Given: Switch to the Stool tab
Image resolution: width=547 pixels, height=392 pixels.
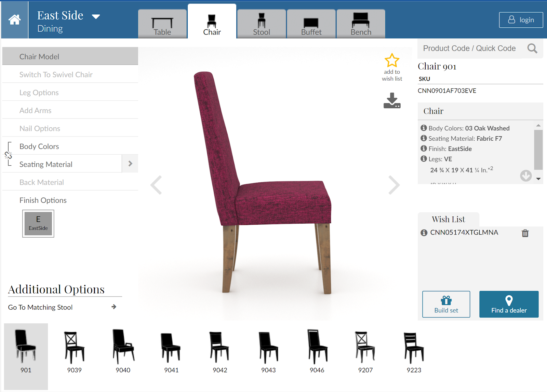Looking at the screenshot, I should pyautogui.click(x=262, y=24).
